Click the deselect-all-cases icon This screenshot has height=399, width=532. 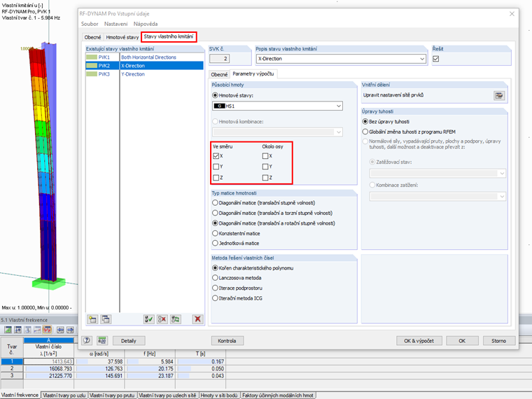pos(162,319)
